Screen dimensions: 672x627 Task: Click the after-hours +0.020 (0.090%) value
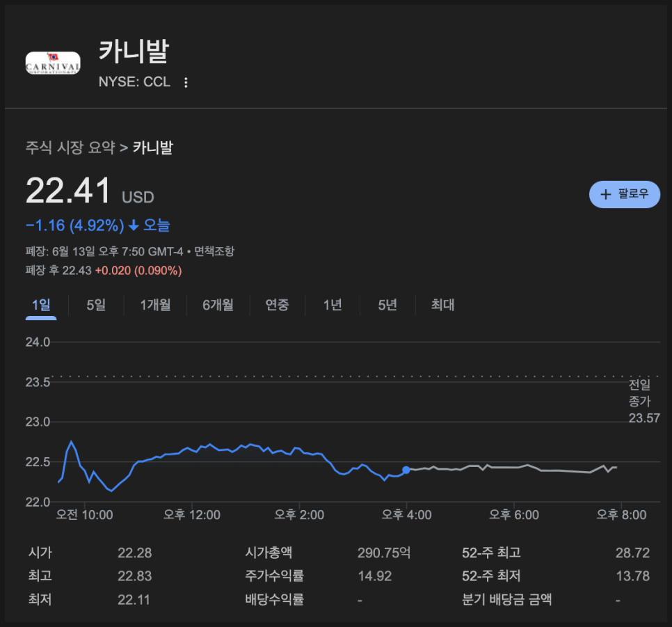138,271
